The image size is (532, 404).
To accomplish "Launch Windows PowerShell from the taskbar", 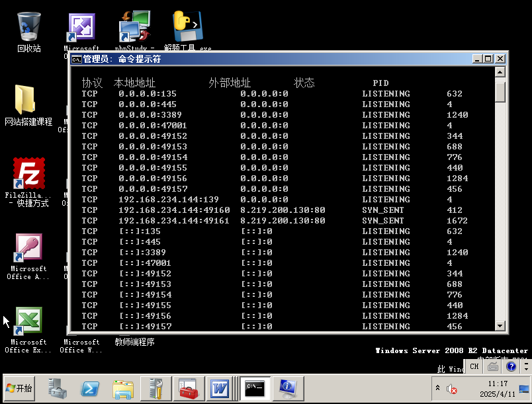I will (90, 388).
